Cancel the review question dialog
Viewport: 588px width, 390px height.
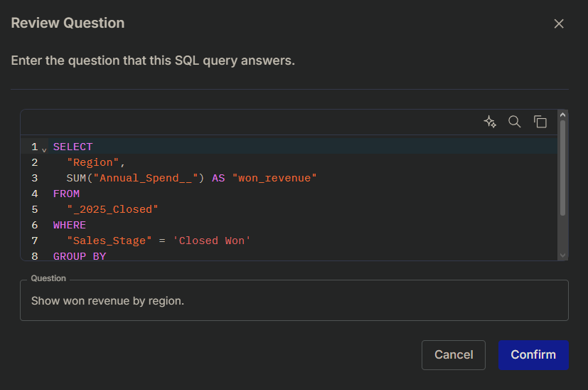click(x=454, y=354)
